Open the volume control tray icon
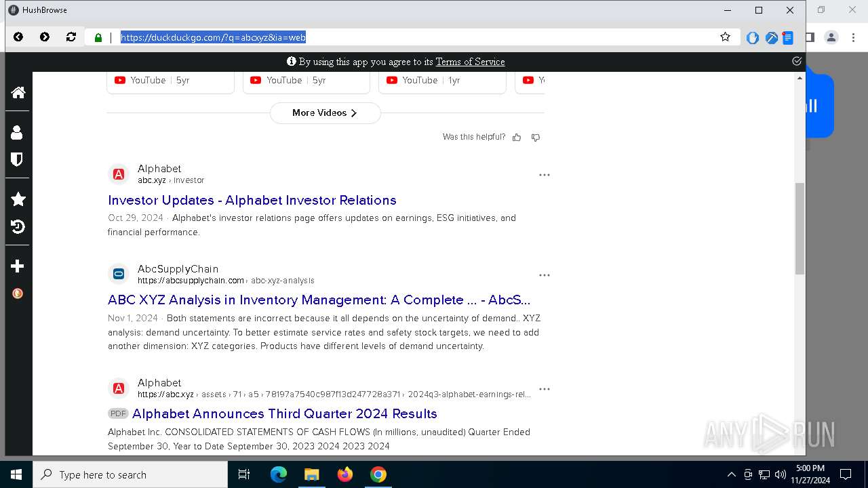The image size is (868, 488). (781, 474)
